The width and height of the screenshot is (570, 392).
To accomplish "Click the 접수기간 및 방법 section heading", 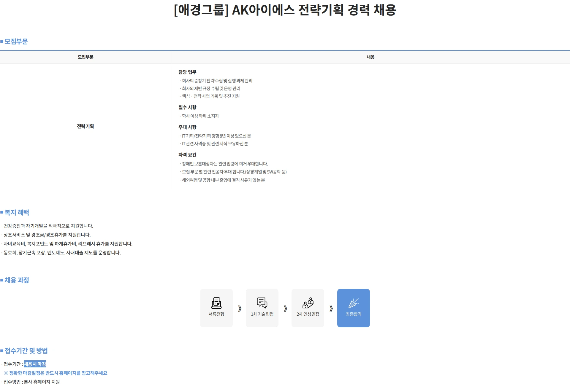I will [26, 350].
